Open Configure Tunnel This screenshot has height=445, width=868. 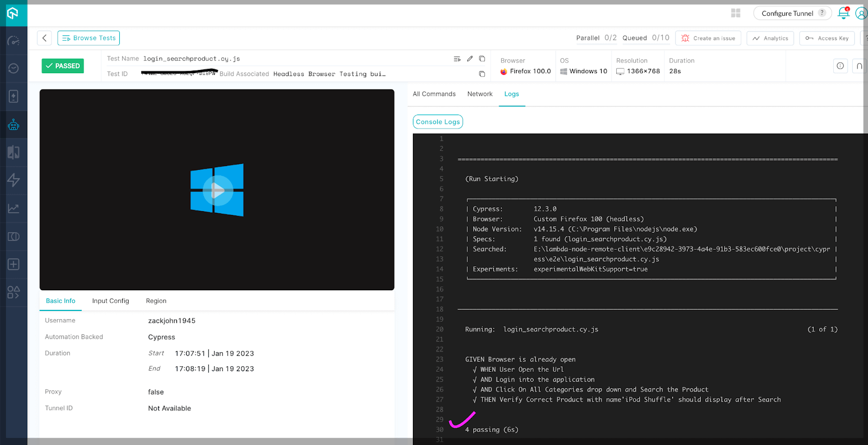tap(793, 13)
